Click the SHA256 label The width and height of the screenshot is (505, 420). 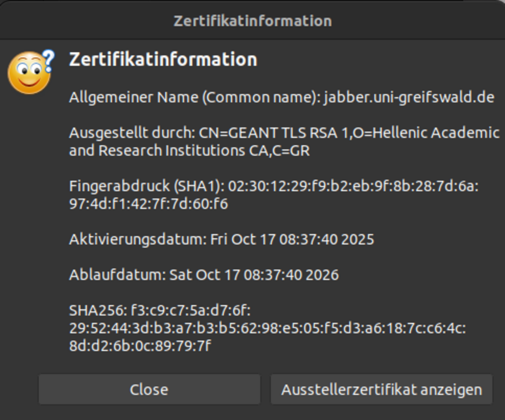97,311
